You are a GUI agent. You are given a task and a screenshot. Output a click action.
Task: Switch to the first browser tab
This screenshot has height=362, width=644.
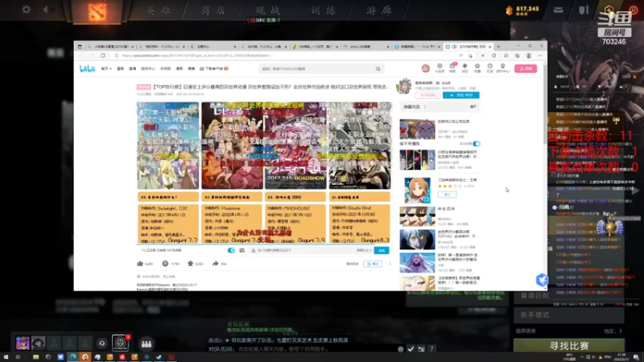110,47
